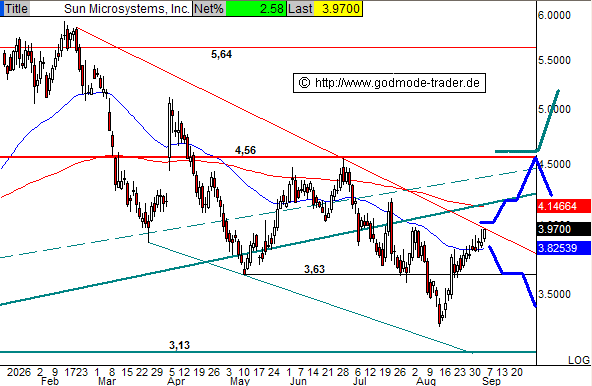
Task: Click the May month label
Action: (x=240, y=381)
